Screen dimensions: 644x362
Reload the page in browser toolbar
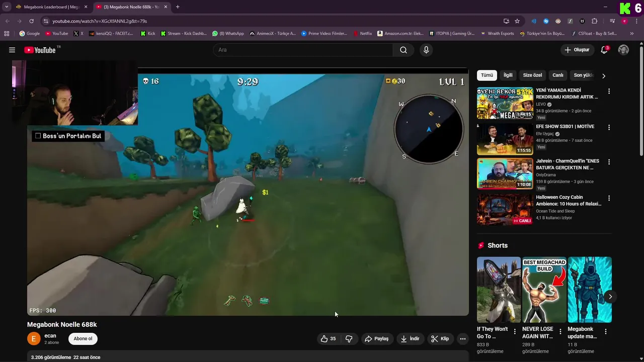pyautogui.click(x=31, y=21)
